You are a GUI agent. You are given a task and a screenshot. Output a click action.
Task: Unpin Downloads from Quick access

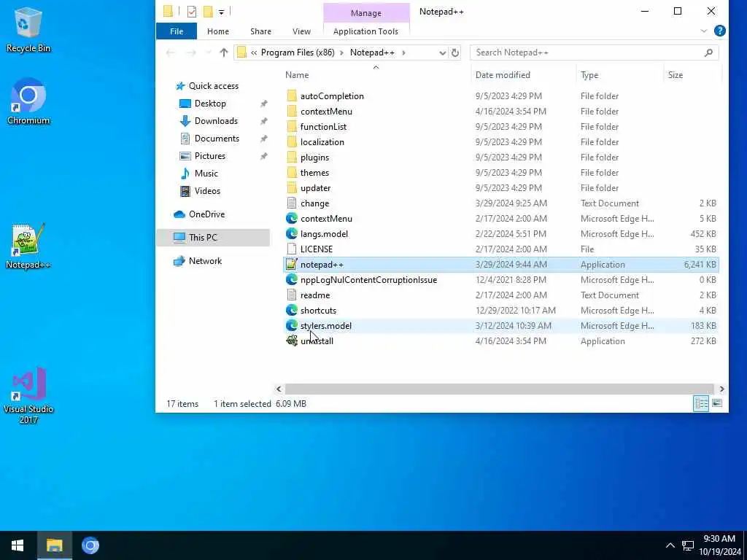263,121
